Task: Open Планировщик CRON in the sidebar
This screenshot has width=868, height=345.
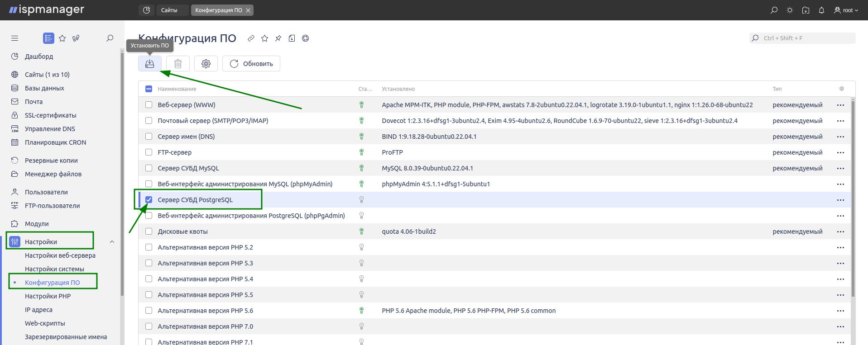Action: [55, 142]
